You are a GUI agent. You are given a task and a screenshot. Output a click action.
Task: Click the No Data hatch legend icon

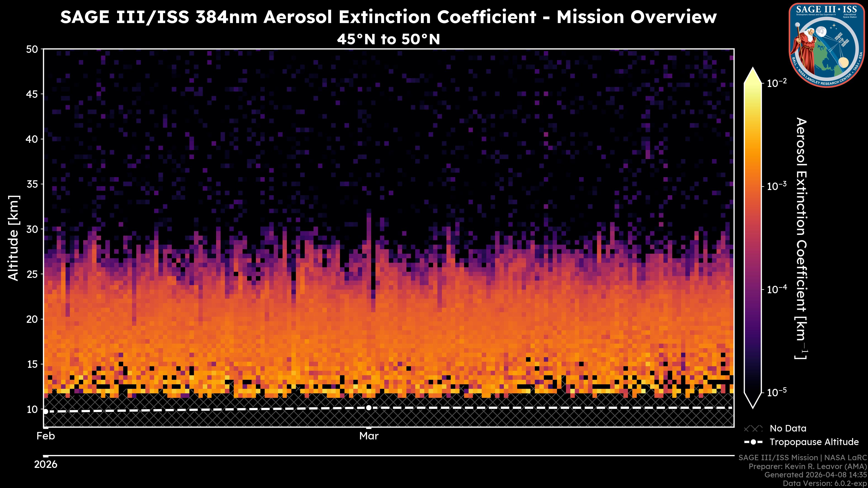click(x=753, y=429)
